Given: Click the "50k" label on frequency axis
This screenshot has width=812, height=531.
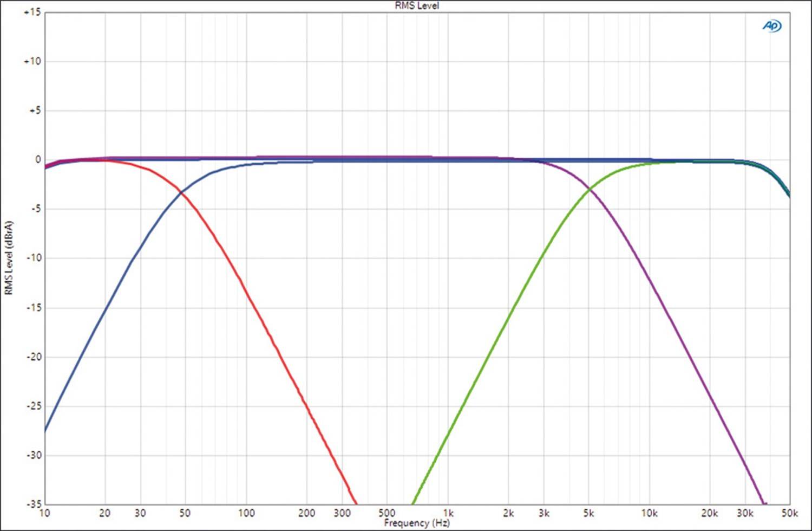Looking at the screenshot, I should click(790, 513).
